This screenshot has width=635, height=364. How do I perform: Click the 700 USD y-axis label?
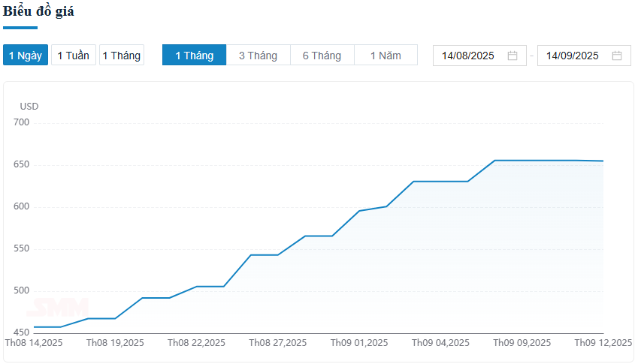[x=21, y=122]
